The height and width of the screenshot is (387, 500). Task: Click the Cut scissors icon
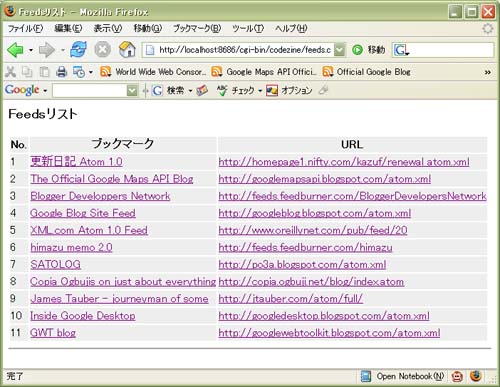click(x=10, y=72)
